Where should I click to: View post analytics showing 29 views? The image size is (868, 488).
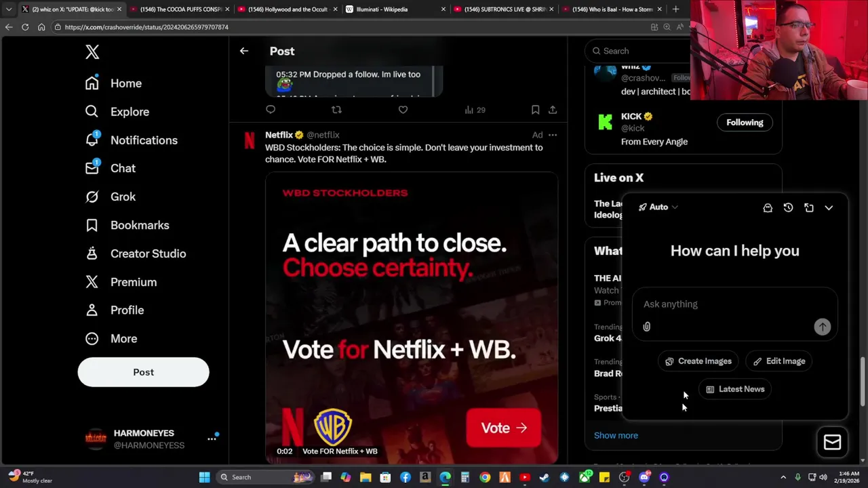pyautogui.click(x=475, y=110)
